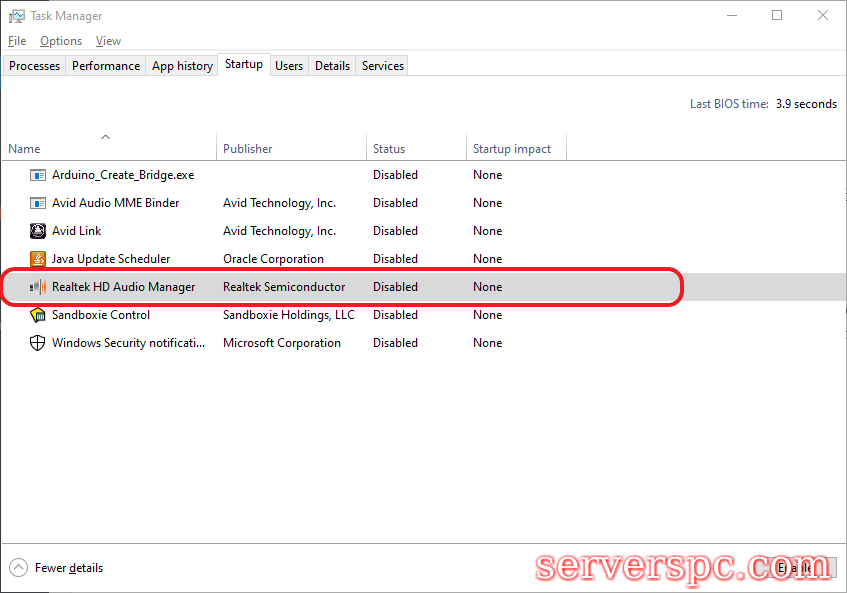
Task: Select the Sandboxie Holdings, LLC publisher cell
Action: coord(288,315)
